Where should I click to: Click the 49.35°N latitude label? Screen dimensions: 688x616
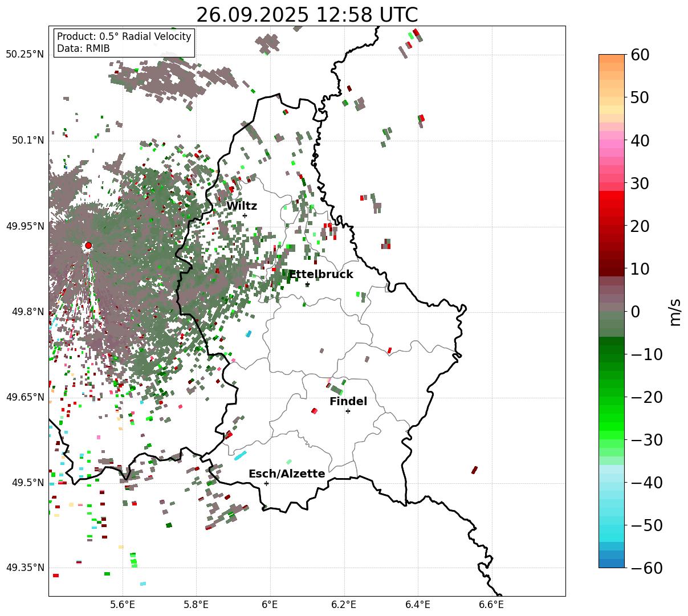[x=25, y=568]
